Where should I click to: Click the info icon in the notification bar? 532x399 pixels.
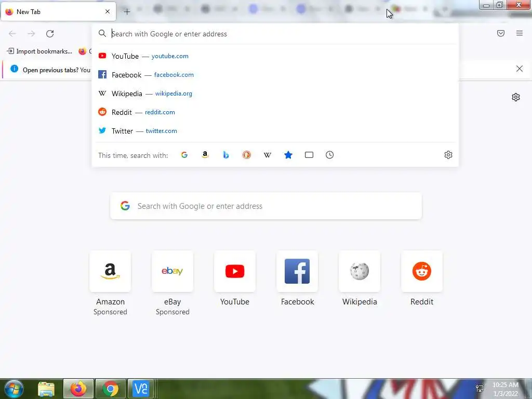tap(14, 69)
